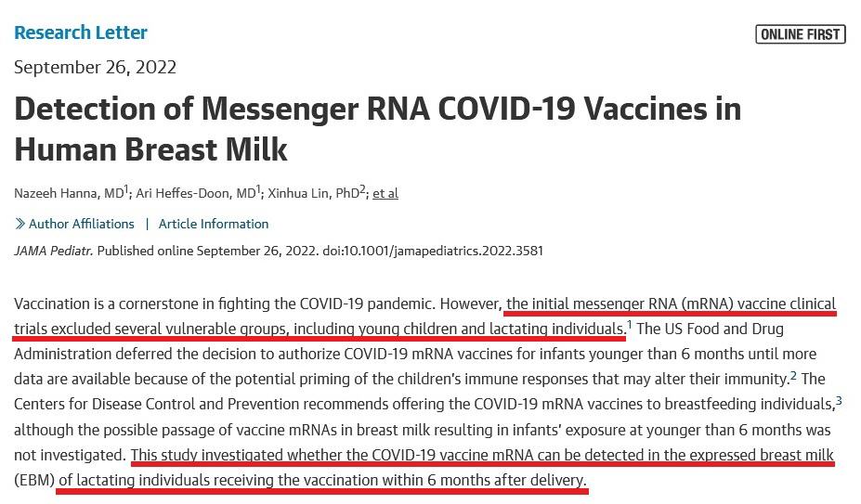Open the Article Information link

(214, 224)
